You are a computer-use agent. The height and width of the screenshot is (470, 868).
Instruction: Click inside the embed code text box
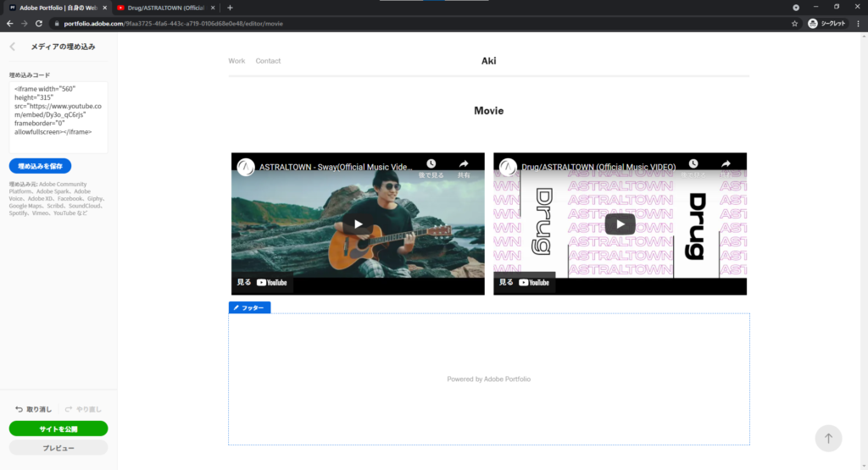tap(58, 117)
